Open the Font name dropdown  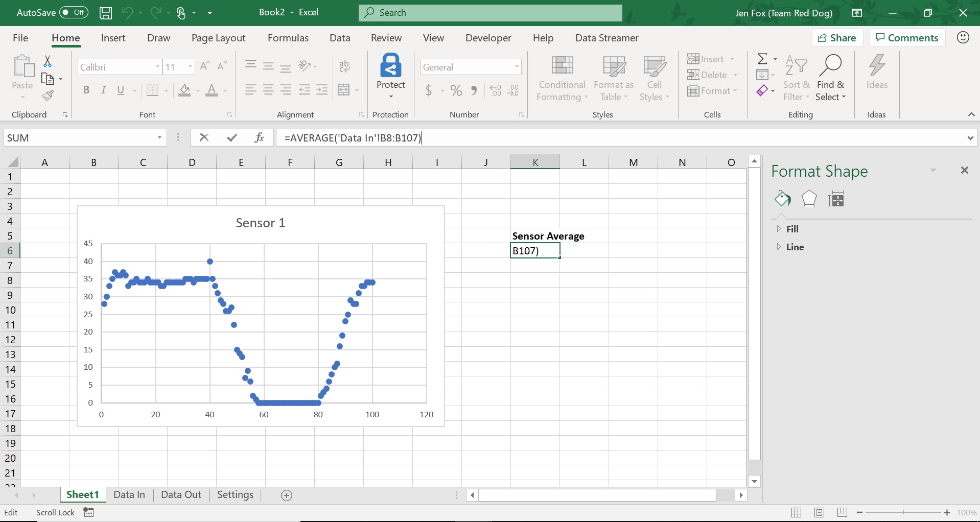click(x=157, y=67)
